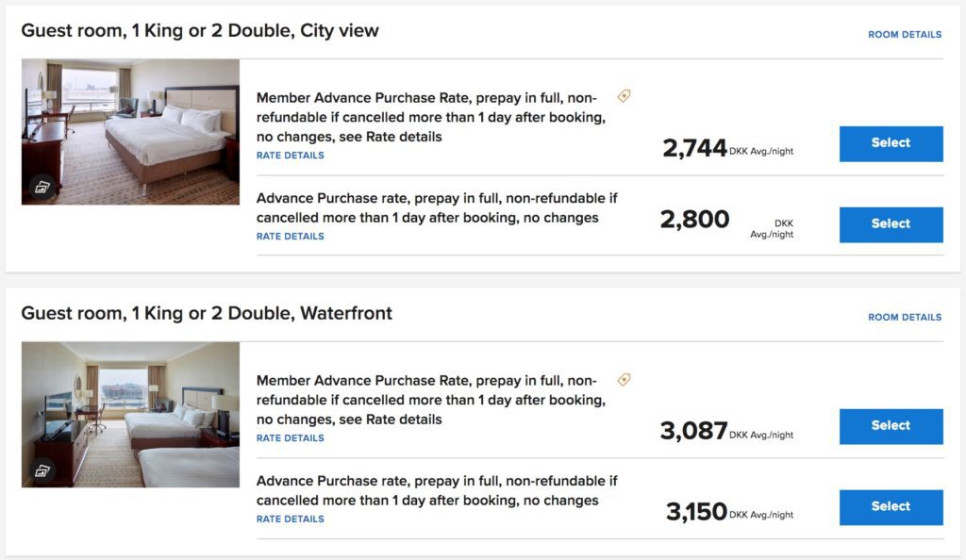Select the 2,744 DKK City view rate
Screen dimensions: 966x560
click(891, 143)
